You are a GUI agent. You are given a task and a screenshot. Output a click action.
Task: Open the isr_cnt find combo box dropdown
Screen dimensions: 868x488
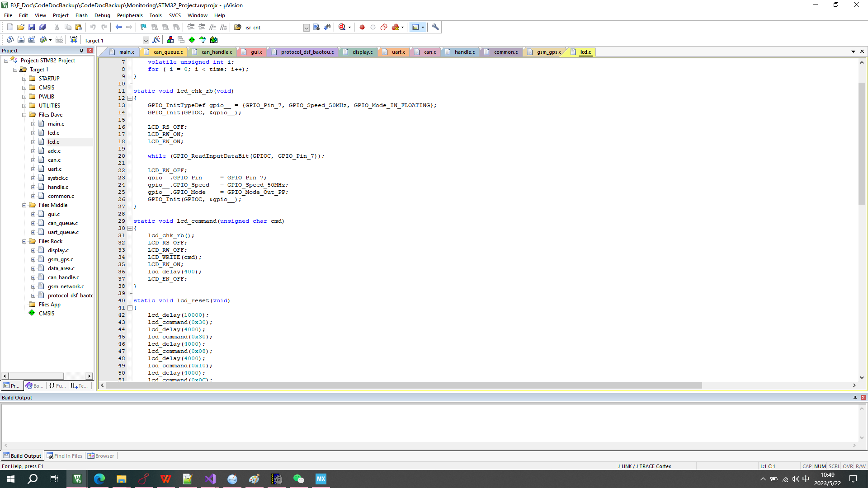pos(306,28)
